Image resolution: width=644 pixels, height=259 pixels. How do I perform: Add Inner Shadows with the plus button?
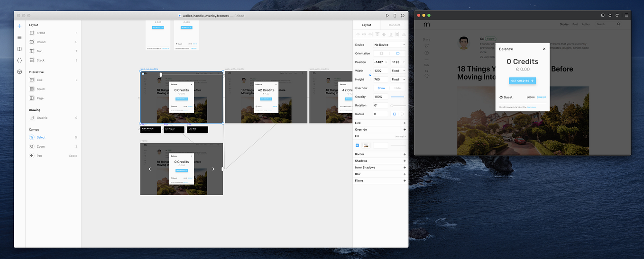coord(405,168)
